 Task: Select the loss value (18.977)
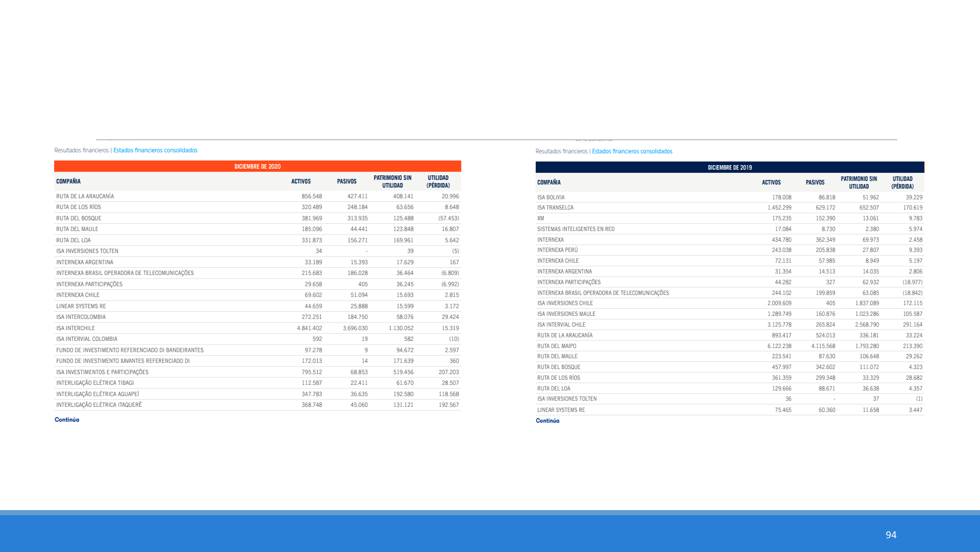pyautogui.click(x=912, y=282)
